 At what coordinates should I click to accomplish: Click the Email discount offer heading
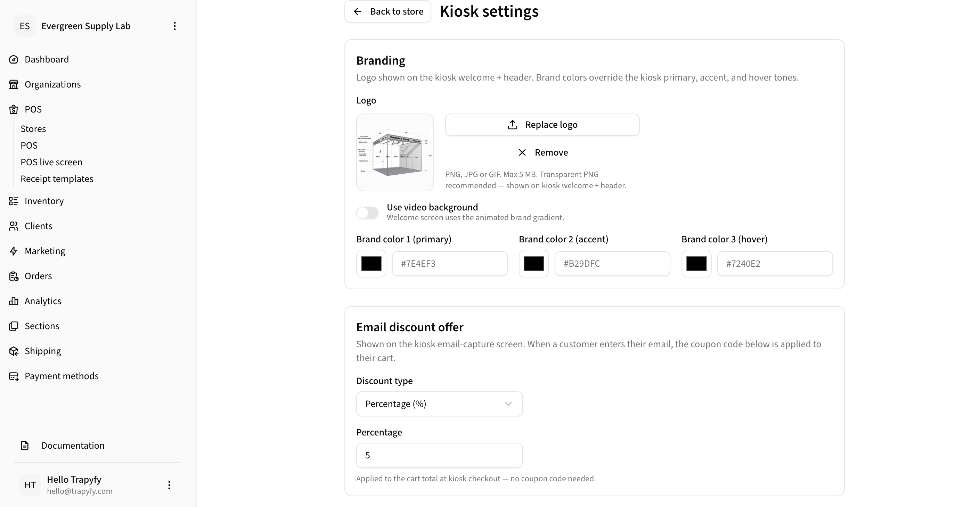(x=410, y=327)
